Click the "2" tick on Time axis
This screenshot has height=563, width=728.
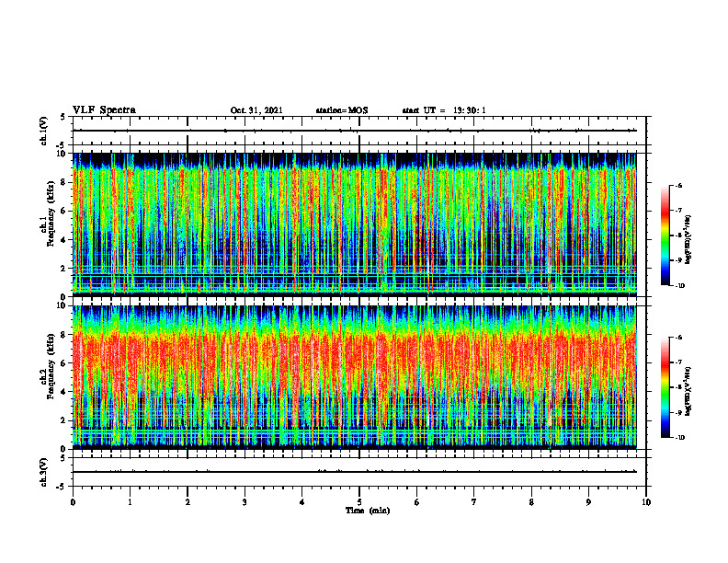(x=188, y=502)
